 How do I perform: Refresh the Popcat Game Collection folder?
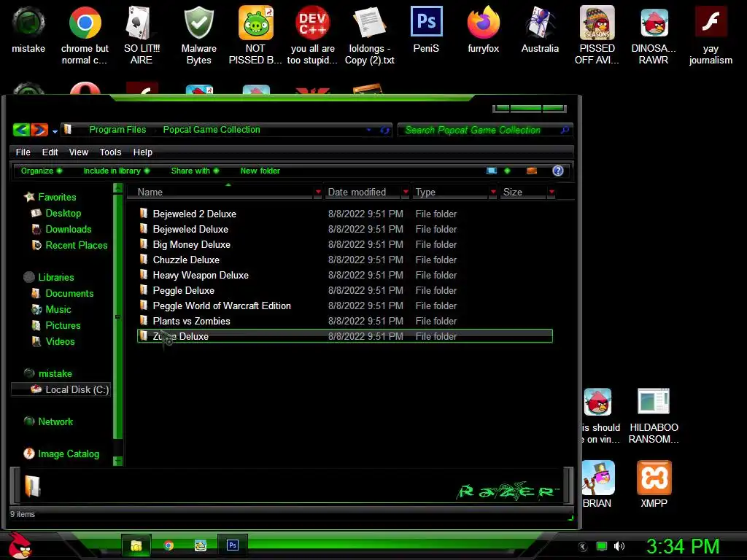(384, 130)
